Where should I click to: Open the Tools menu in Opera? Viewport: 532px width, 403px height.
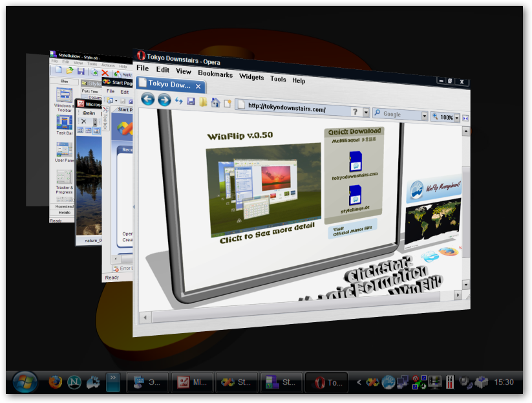click(278, 79)
